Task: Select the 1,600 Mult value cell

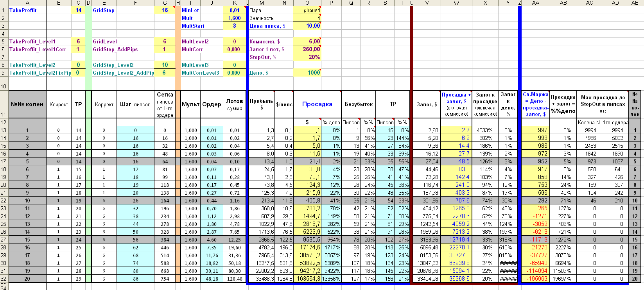Action: coord(235,18)
